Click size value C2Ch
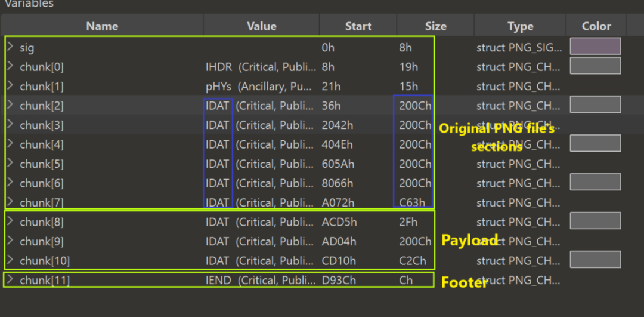 tap(413, 261)
